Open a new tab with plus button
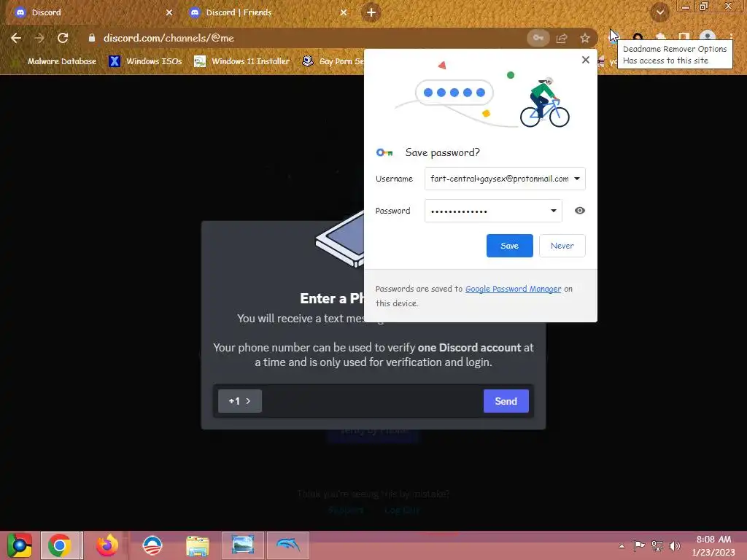This screenshot has height=560, width=747. 371,12
